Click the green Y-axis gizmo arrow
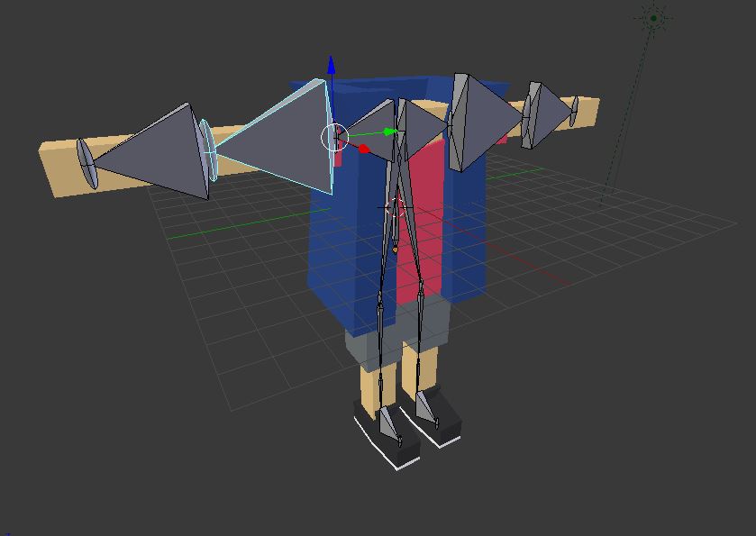Viewport: 756px width, 536px height. [389, 132]
